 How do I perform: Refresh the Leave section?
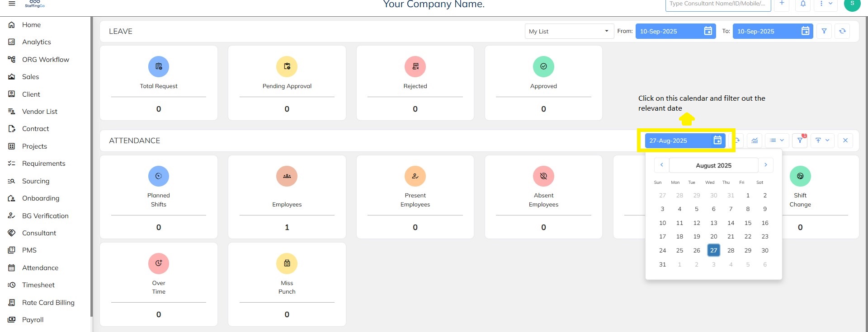842,31
